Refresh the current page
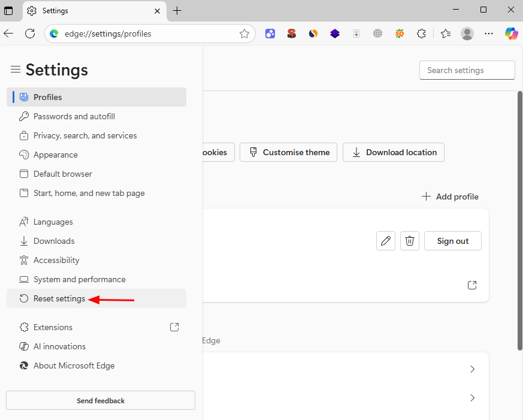Viewport: 523px width, 420px height. [30, 34]
